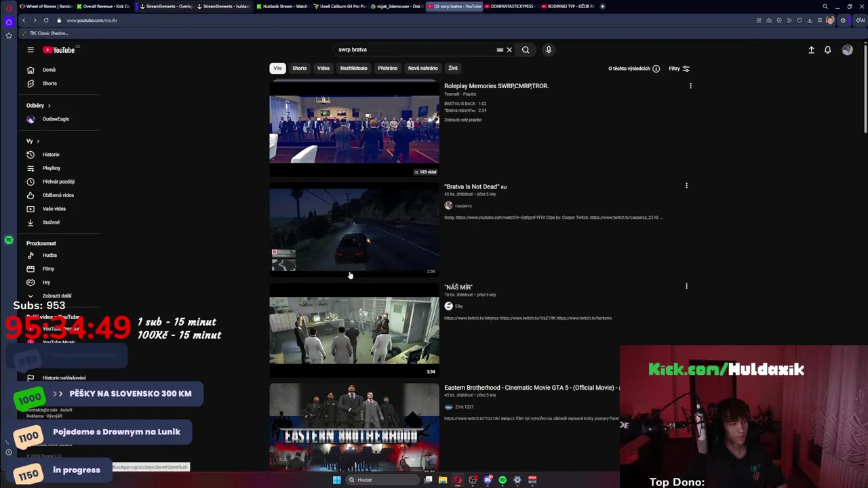Image resolution: width=868 pixels, height=488 pixels.
Task: Open Shorts in the sidebar
Action: 50,83
